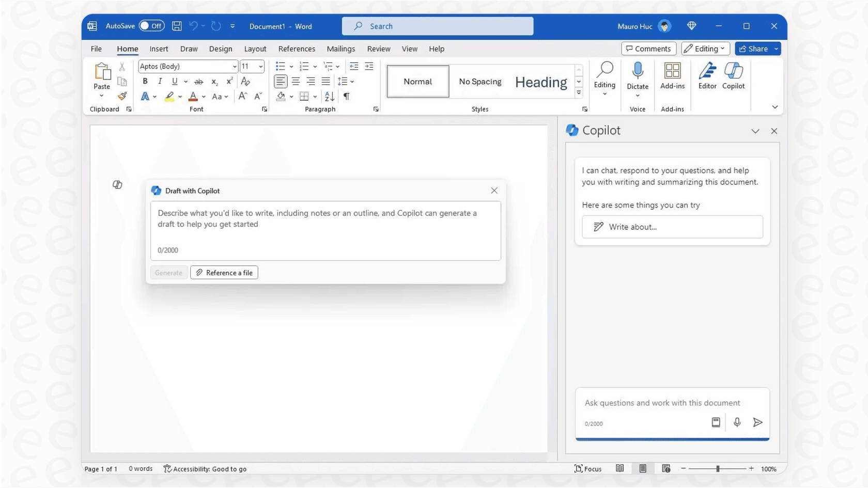Switch to the References ribbon tab

(297, 49)
